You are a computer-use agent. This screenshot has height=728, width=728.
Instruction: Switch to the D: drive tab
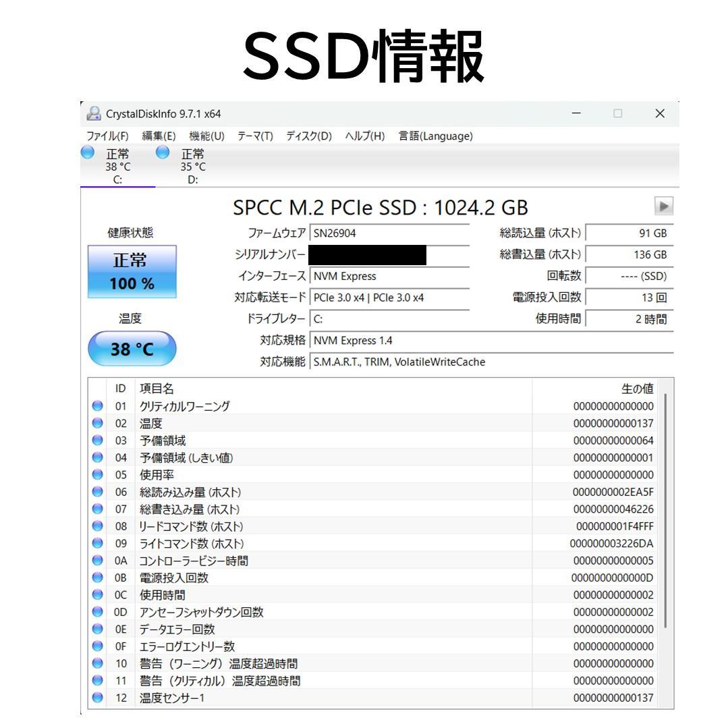click(x=191, y=162)
